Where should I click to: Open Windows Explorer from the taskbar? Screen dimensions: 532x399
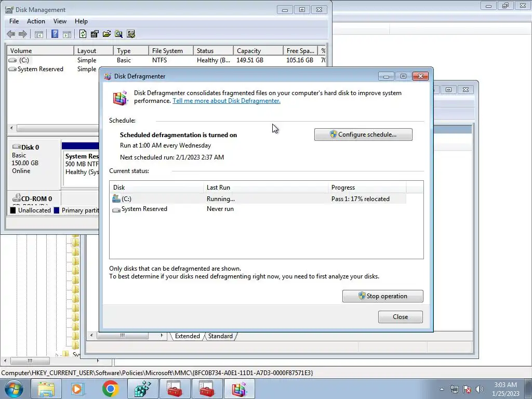[x=46, y=389]
